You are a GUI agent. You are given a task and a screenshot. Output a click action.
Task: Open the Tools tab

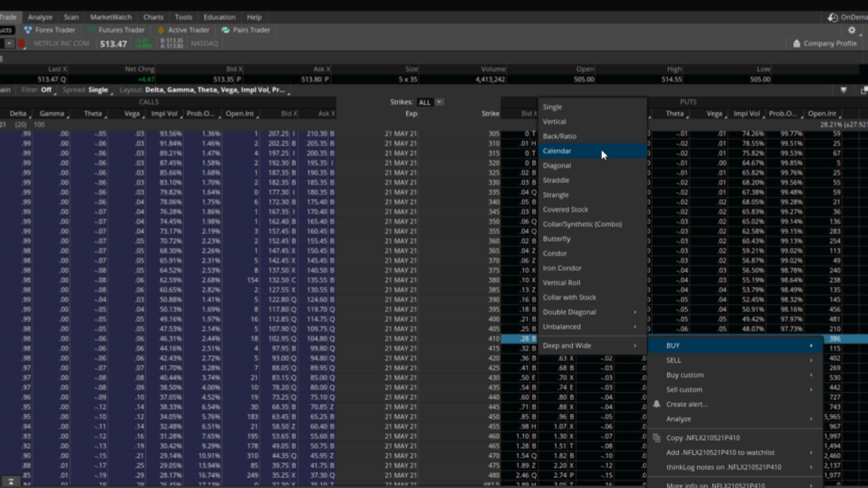point(183,17)
